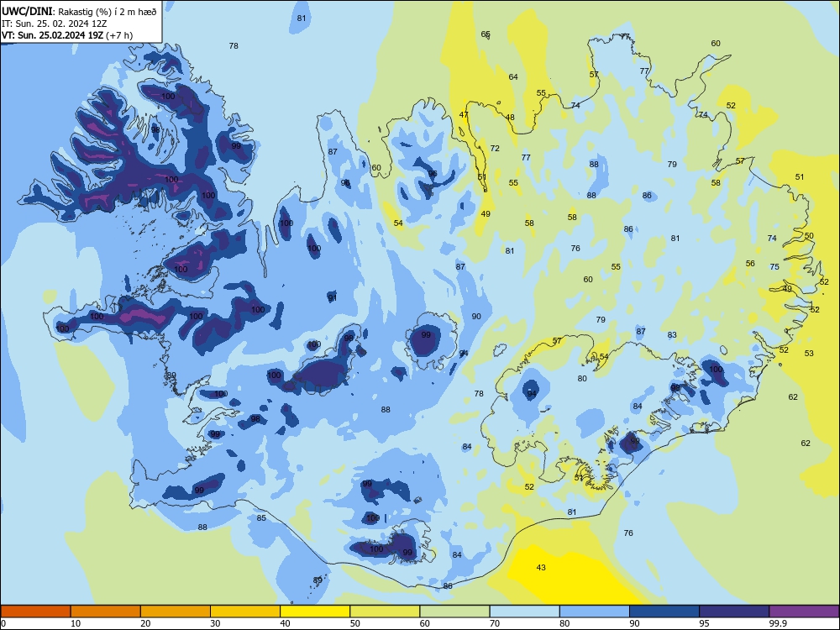The width and height of the screenshot is (840, 630).
Task: Select the humidity value 75
Action: (774, 267)
